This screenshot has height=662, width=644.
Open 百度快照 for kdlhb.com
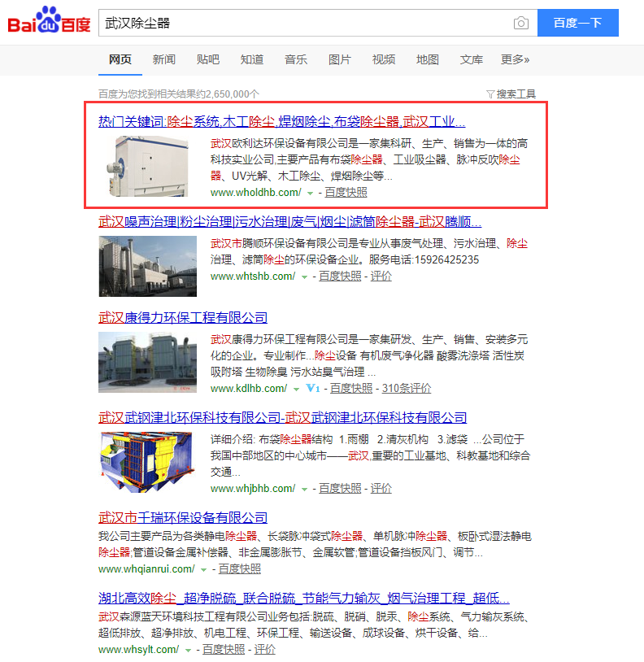coord(351,388)
